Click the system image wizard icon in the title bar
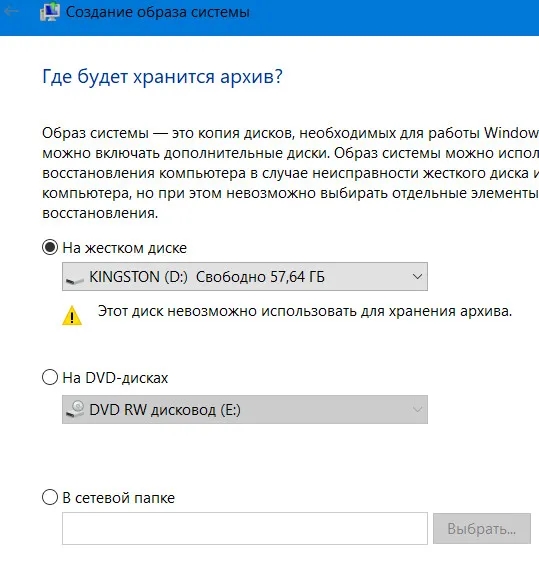This screenshot has width=539, height=561. tap(50, 11)
